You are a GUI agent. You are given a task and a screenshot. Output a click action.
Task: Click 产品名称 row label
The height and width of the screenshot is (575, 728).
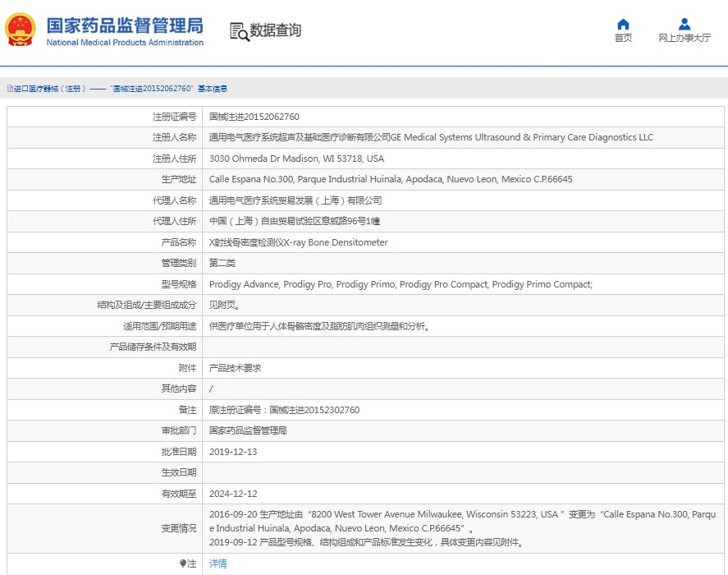179,242
